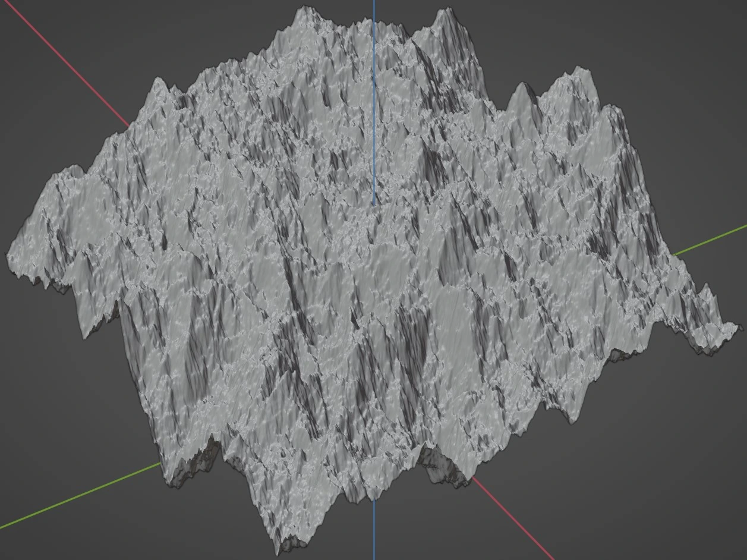Click where red axis meets terrain's upper-left edge
Screen dimensions: 747x560
128,125
